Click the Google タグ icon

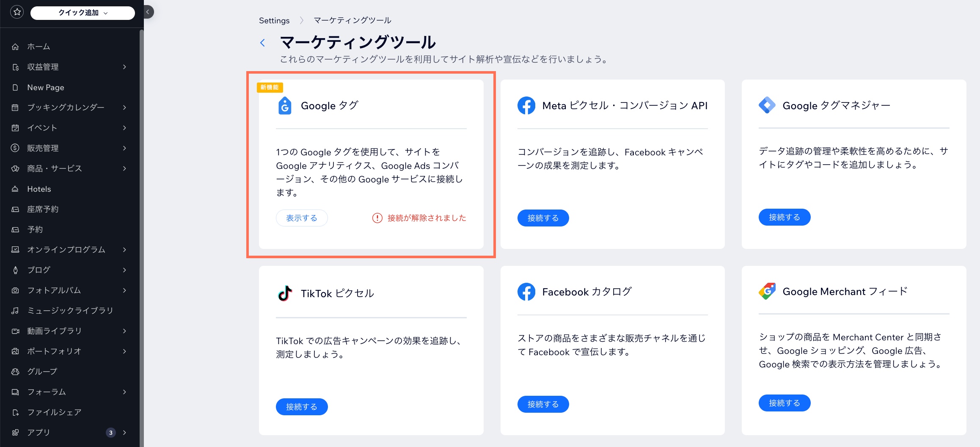click(285, 105)
